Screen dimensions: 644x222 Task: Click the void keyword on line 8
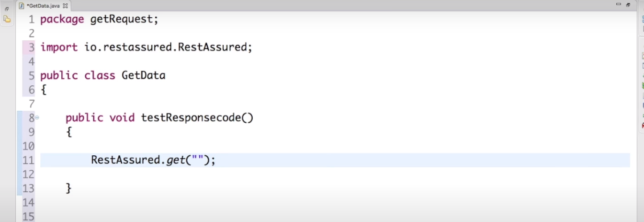click(122, 117)
